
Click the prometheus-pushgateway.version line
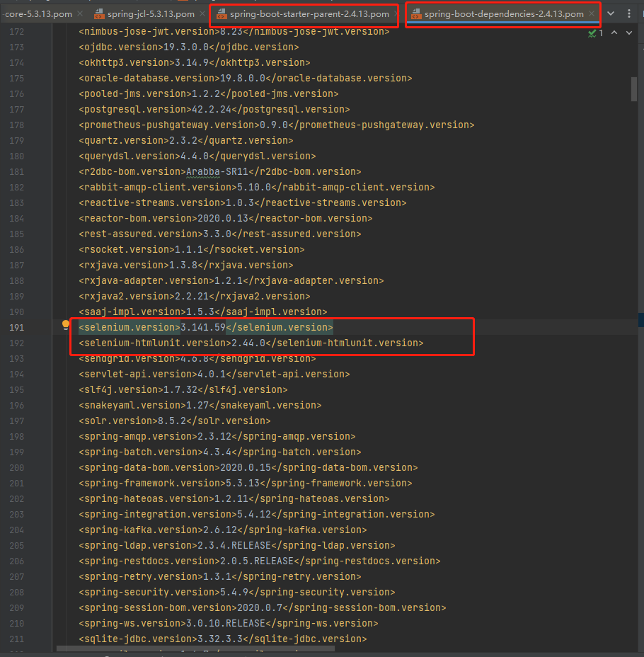pyautogui.click(x=277, y=125)
